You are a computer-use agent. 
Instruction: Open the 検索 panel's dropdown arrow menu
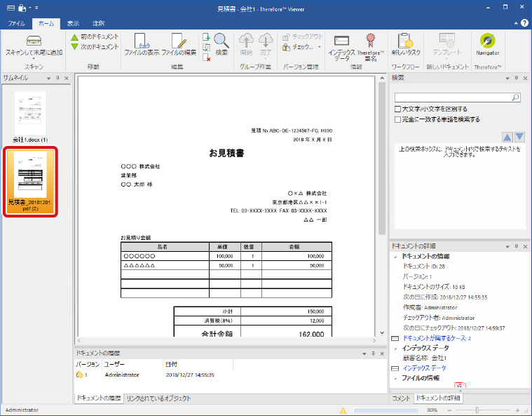pyautogui.click(x=505, y=78)
